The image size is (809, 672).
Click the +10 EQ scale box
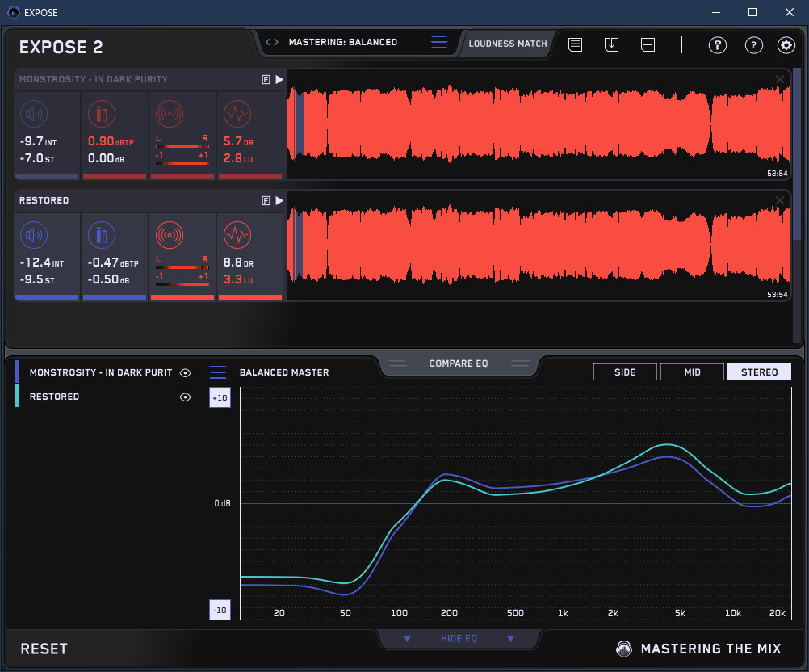click(220, 398)
